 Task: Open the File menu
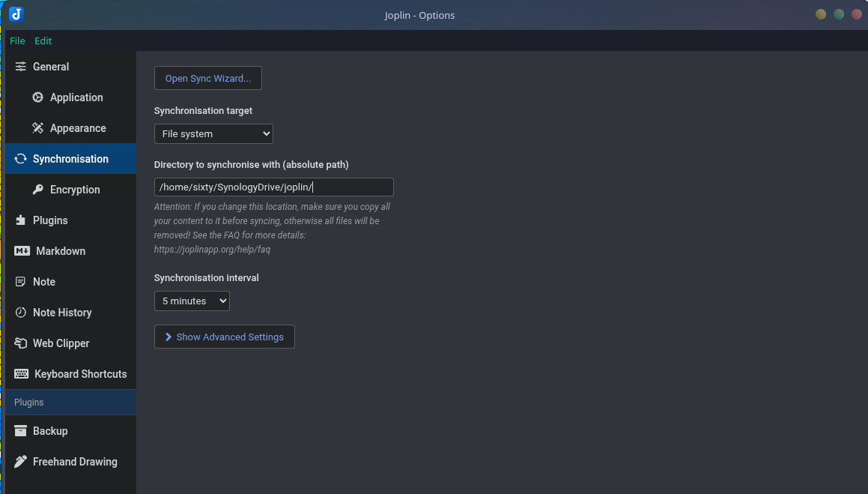click(x=17, y=40)
